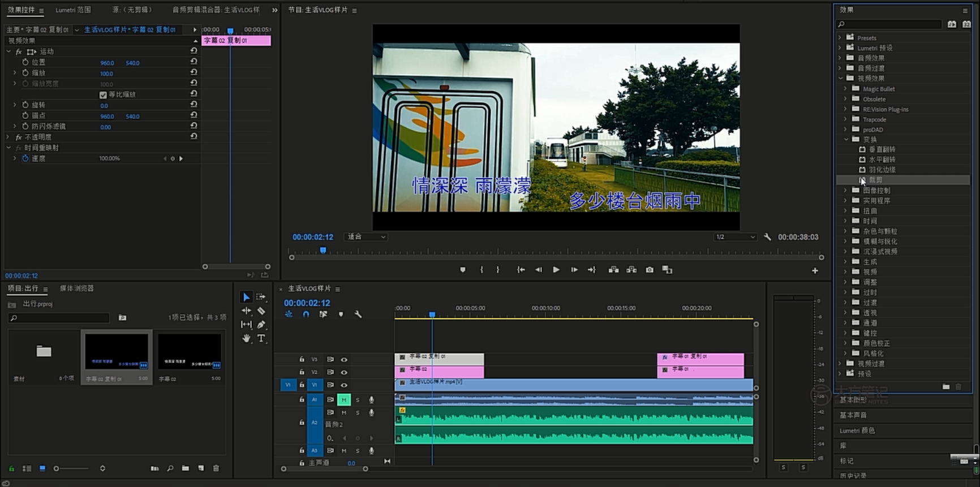Switch to the Audio Clip Mixer tab

coord(216,10)
